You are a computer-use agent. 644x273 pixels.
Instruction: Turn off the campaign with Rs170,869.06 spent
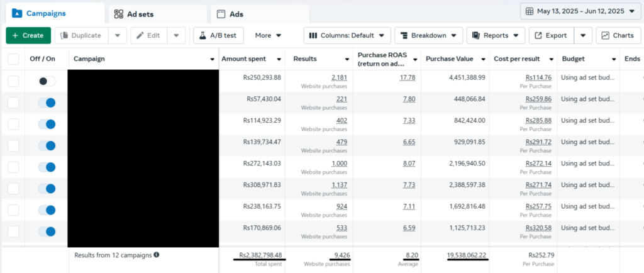click(47, 231)
